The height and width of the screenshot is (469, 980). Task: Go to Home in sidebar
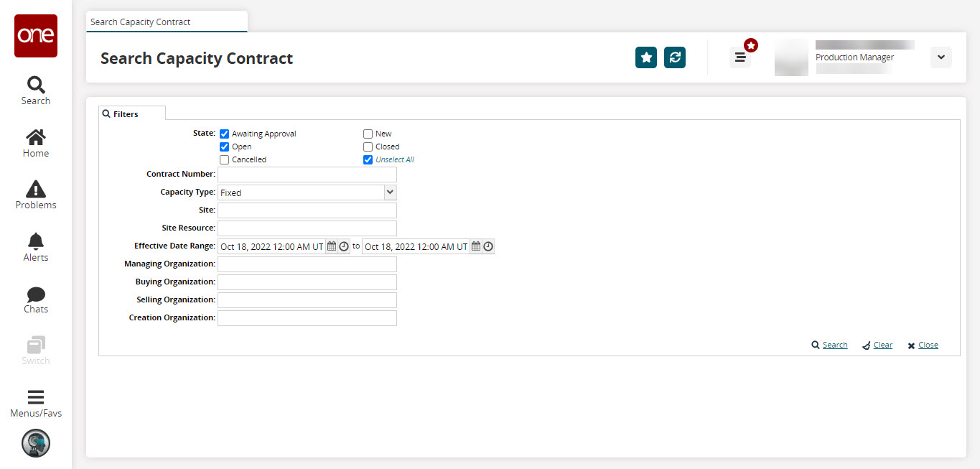tap(36, 143)
